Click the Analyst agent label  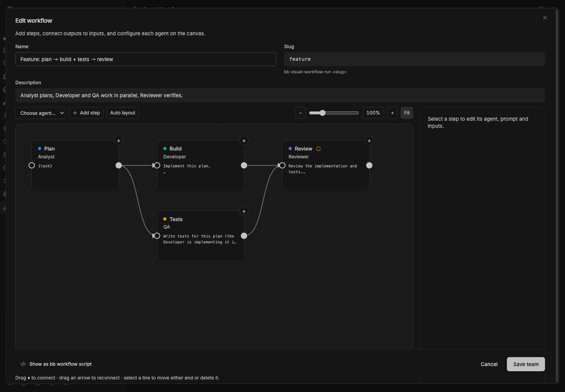46,157
